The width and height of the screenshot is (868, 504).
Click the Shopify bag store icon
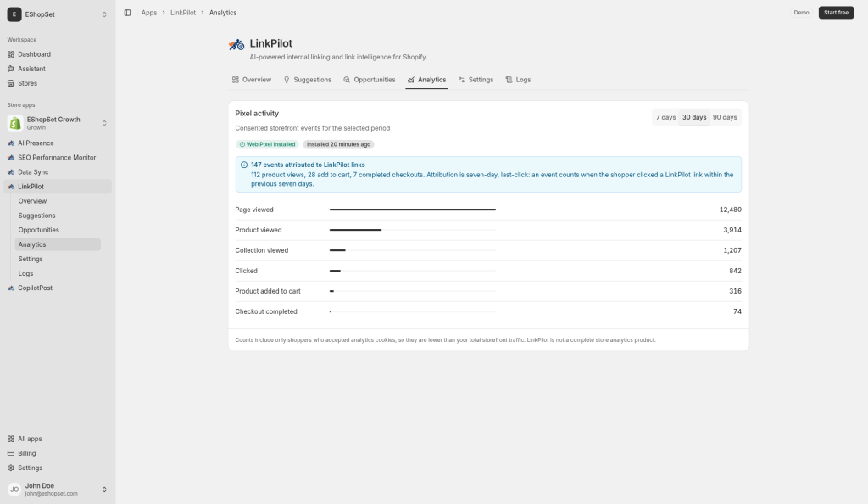(15, 123)
